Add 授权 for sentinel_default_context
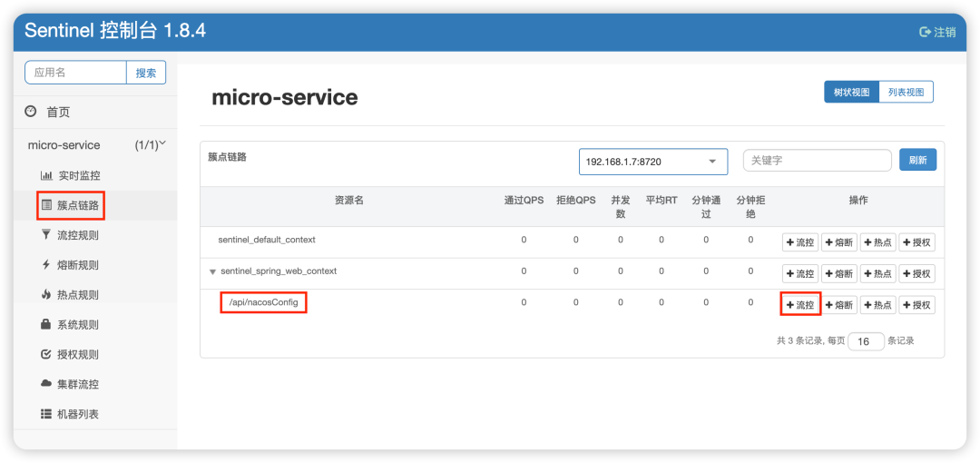980x463 pixels. coord(916,242)
